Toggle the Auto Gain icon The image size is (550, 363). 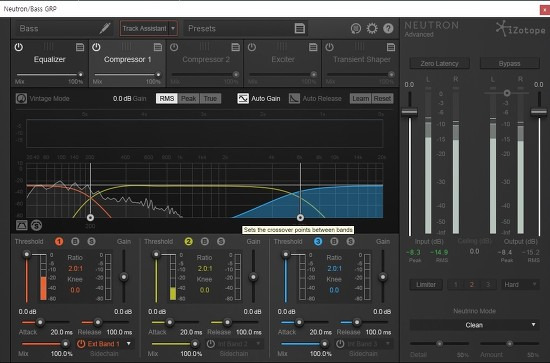coord(243,99)
